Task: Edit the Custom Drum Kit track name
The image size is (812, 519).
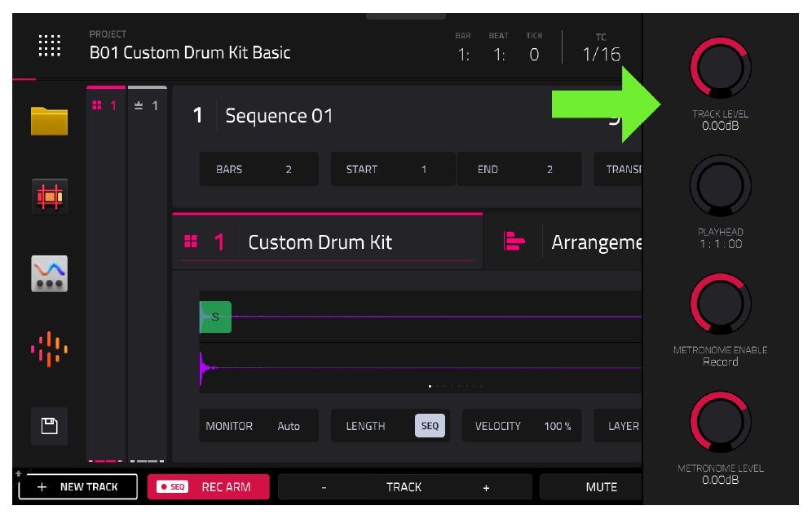Action: point(320,242)
